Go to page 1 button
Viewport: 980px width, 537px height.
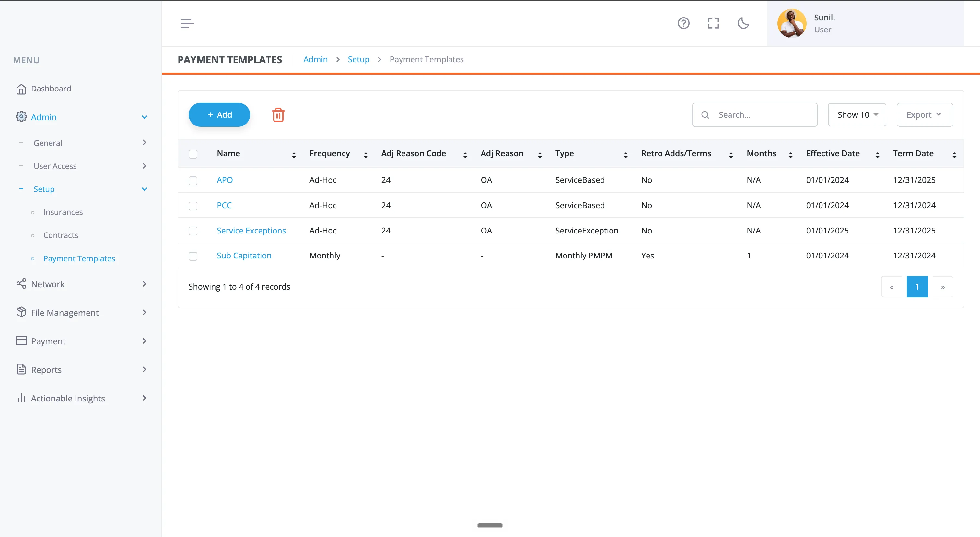coord(917,287)
